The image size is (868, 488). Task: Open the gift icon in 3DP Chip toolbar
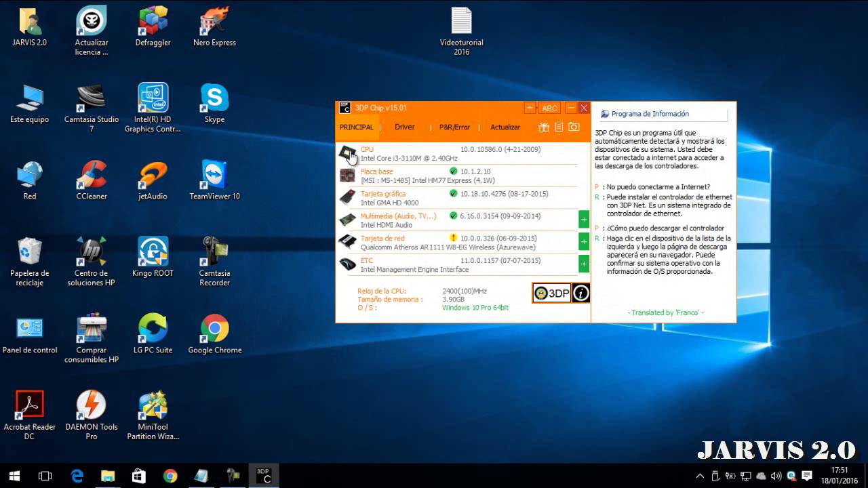544,127
